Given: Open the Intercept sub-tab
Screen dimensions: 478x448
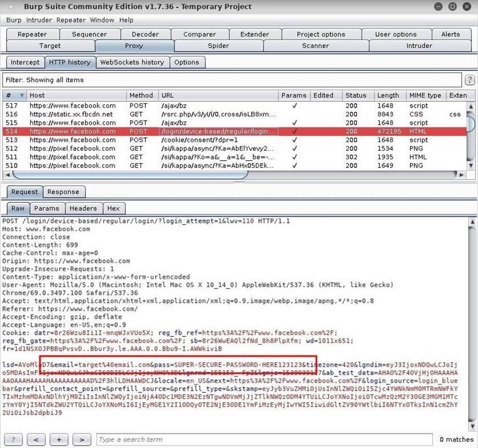Looking at the screenshot, I should [25, 62].
